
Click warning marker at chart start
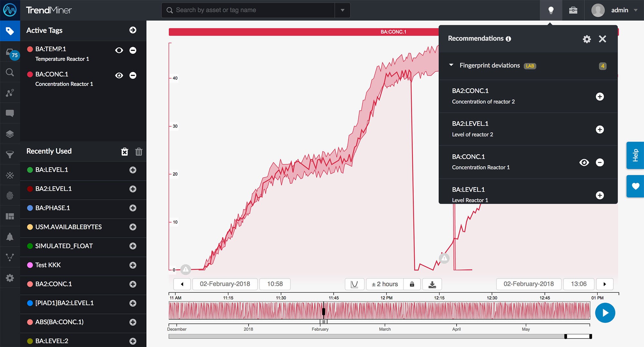tap(185, 269)
